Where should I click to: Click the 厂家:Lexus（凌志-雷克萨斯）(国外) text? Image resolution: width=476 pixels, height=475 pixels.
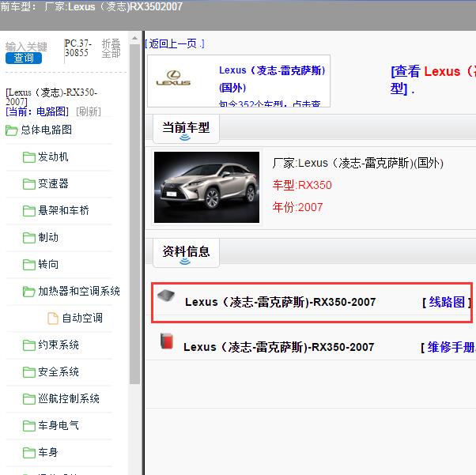tap(358, 164)
